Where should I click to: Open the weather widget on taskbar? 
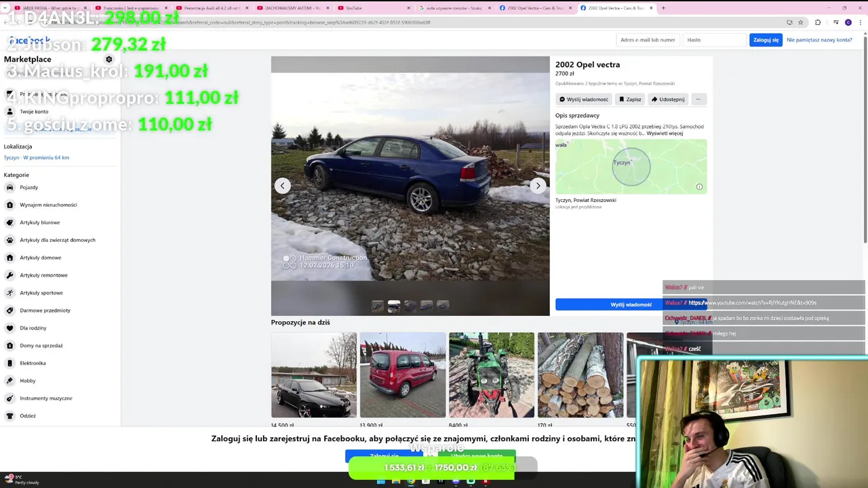(22, 480)
